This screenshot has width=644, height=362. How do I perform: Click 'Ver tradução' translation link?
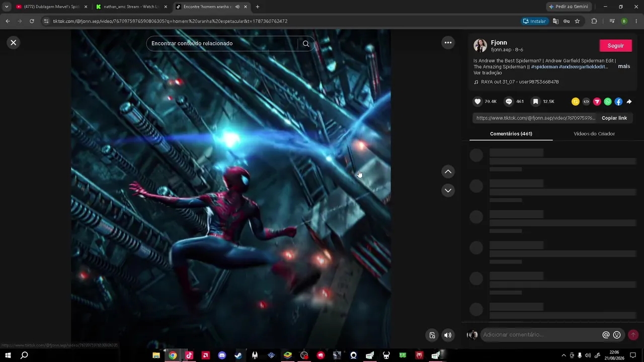pyautogui.click(x=488, y=73)
